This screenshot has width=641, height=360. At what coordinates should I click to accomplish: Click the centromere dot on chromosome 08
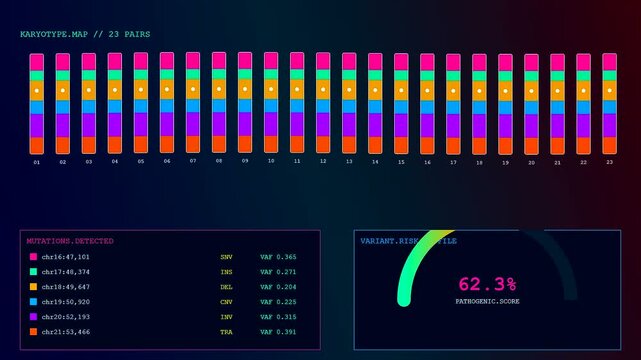coord(219,89)
